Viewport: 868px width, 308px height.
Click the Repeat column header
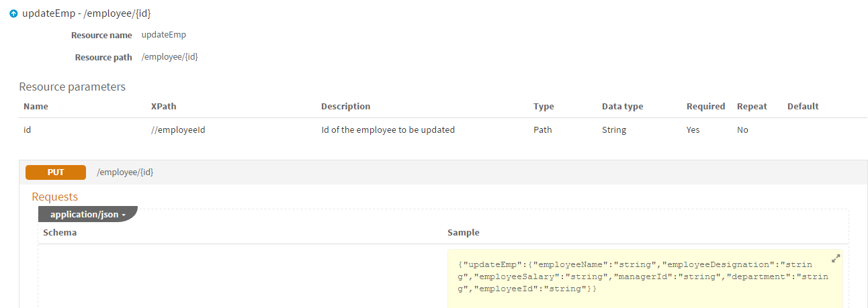point(752,106)
